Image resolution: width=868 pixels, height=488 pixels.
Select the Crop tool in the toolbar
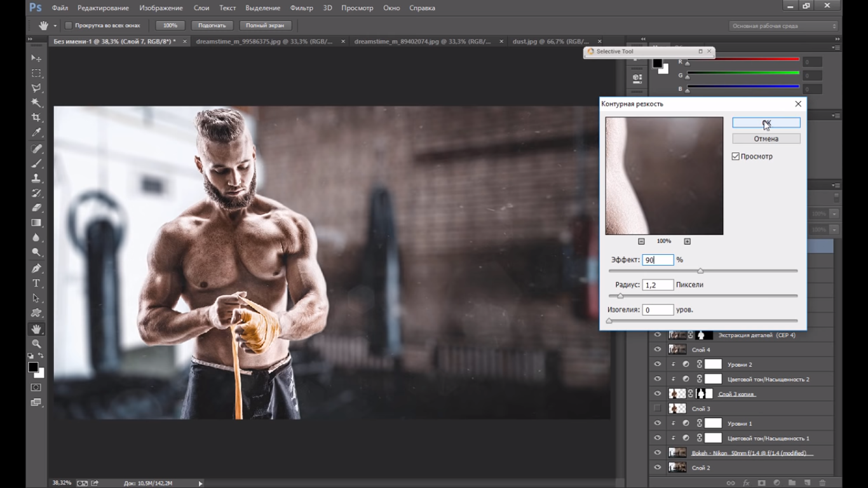36,118
